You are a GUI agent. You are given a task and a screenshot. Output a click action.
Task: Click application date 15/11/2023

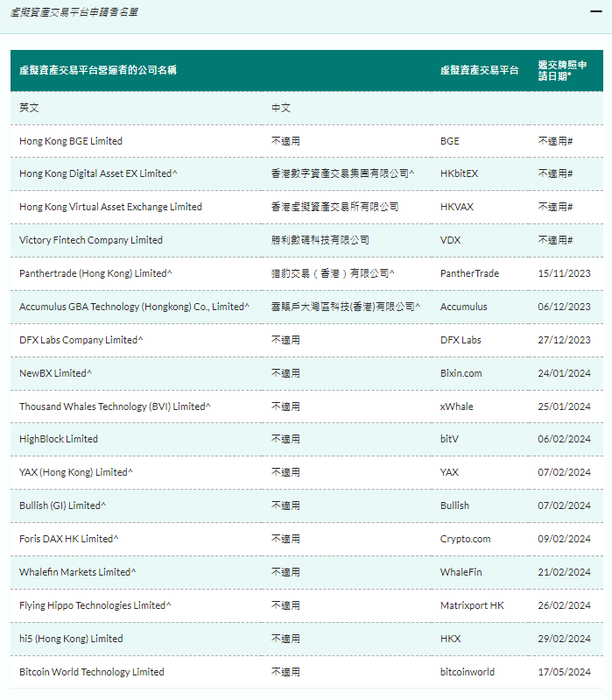[x=564, y=273]
